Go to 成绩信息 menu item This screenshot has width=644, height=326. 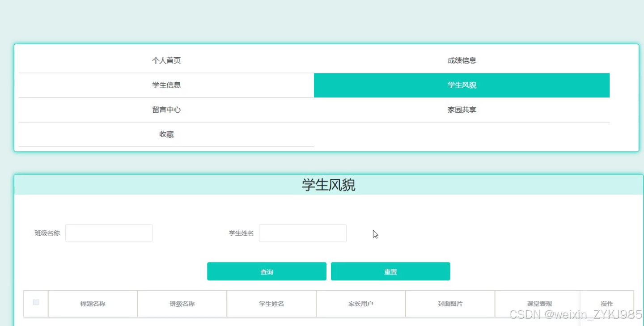(x=462, y=61)
